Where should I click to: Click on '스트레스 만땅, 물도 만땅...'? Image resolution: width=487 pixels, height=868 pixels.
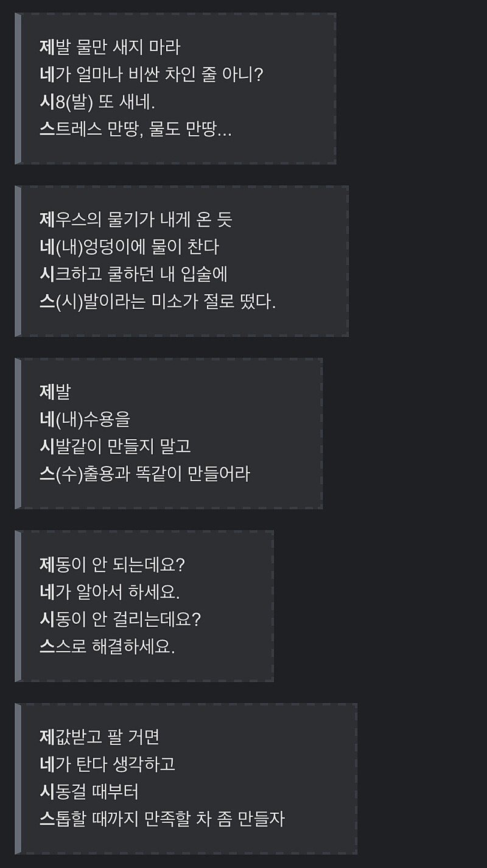click(x=136, y=130)
